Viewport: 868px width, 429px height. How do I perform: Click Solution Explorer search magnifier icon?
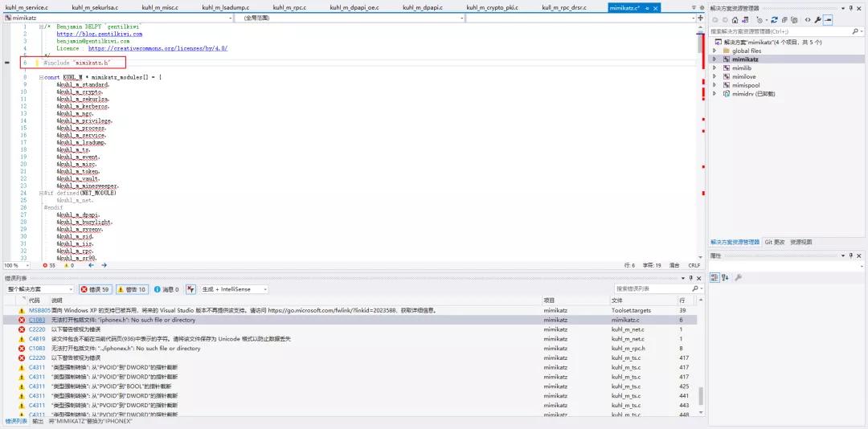[854, 31]
